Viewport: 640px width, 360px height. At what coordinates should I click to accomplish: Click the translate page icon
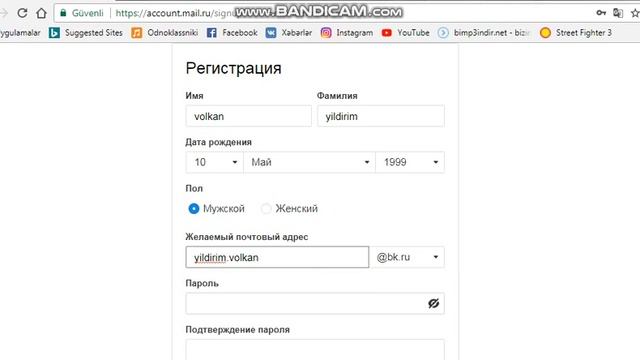coord(618,13)
